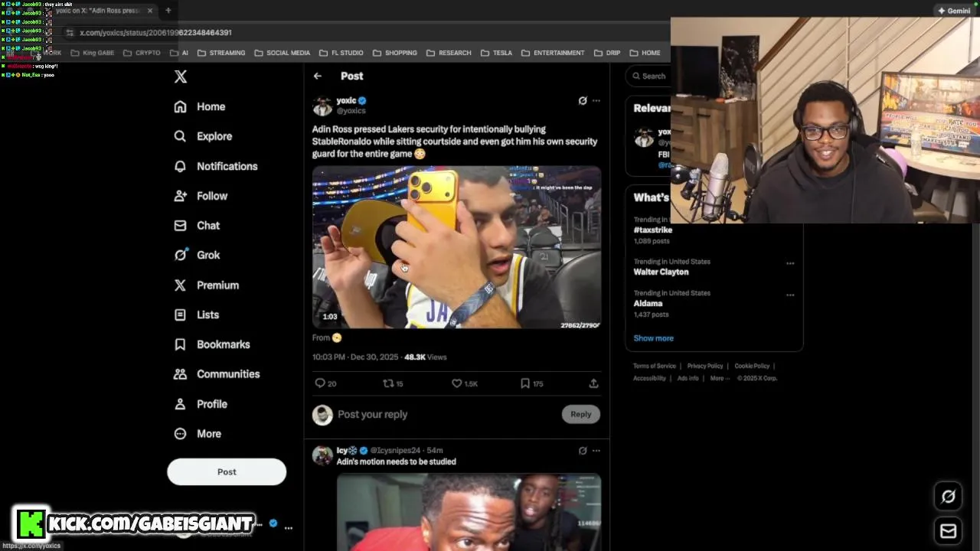Viewport: 980px width, 551px height.
Task: Click Grok icon on Icy's reply
Action: pos(583,451)
